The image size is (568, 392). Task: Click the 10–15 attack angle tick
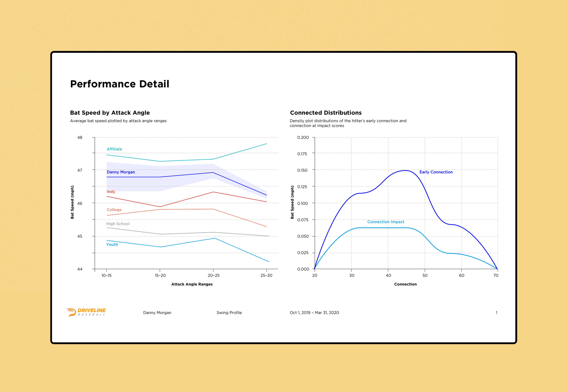107,276
